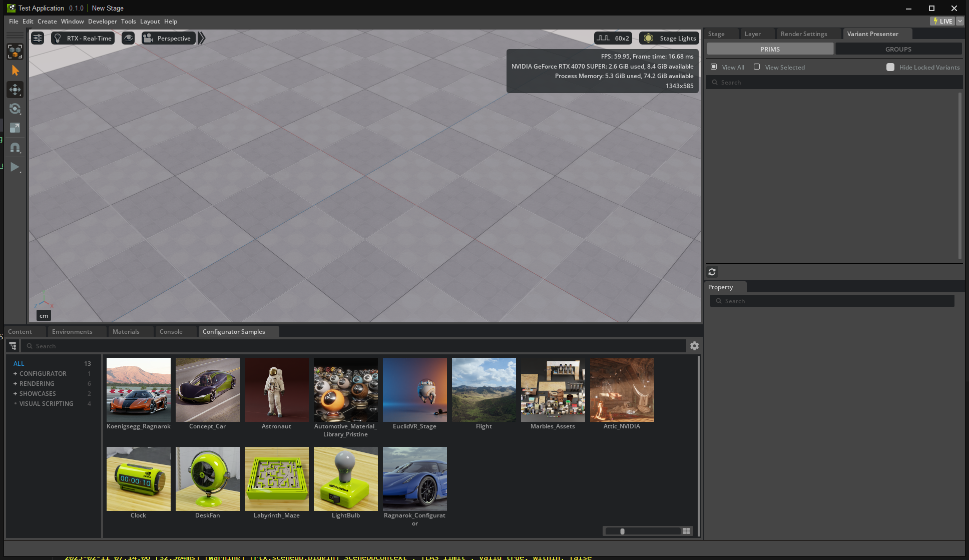Image resolution: width=969 pixels, height=560 pixels.
Task: Switch to the GROUPS view button
Action: click(x=898, y=49)
